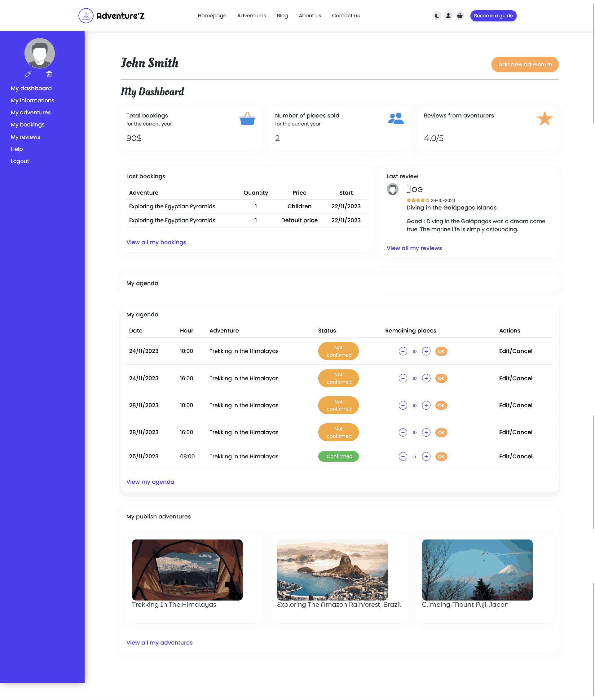595x700 pixels.
Task: Open View all my bookings link
Action: pyautogui.click(x=156, y=242)
